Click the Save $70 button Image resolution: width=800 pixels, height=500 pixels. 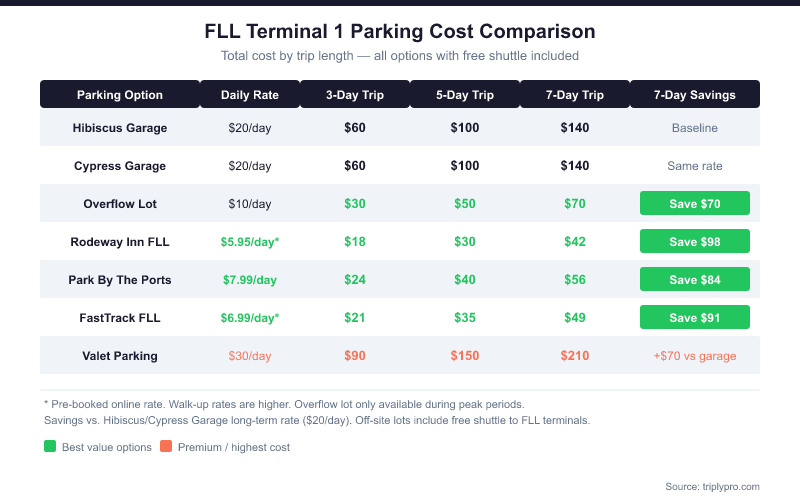pyautogui.click(x=695, y=204)
